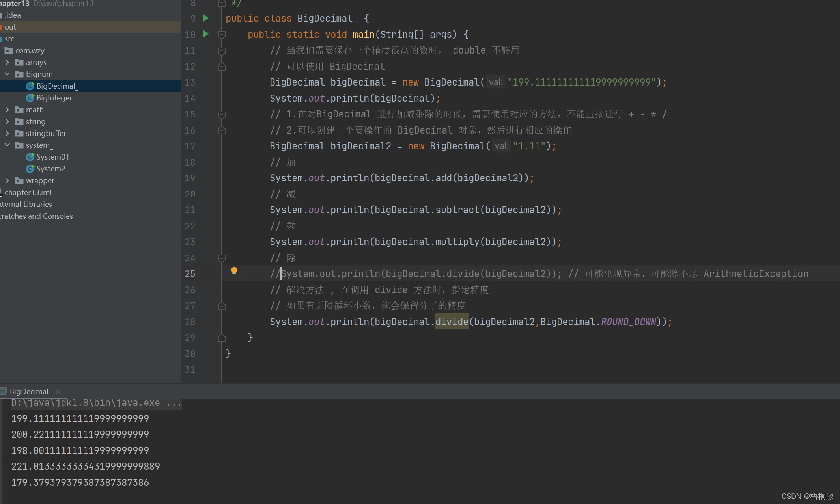Expand the stringbuffer_ package
Image resolution: width=840 pixels, height=504 pixels.
(x=7, y=133)
